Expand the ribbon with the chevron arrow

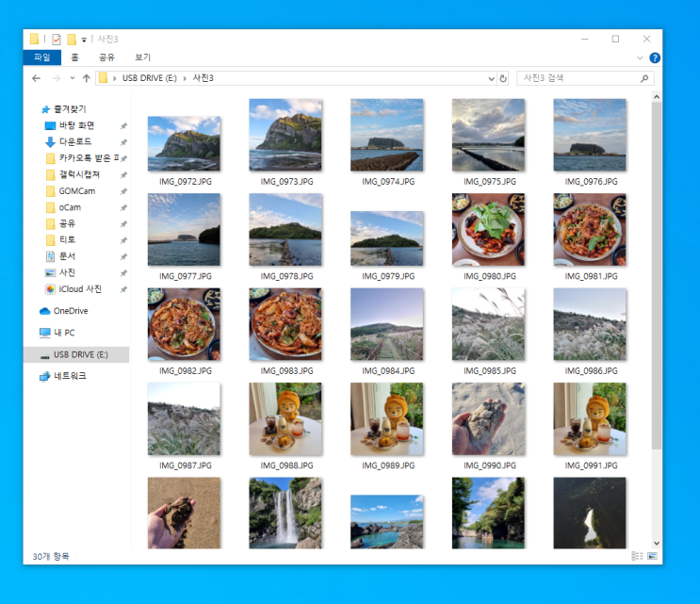click(x=640, y=57)
